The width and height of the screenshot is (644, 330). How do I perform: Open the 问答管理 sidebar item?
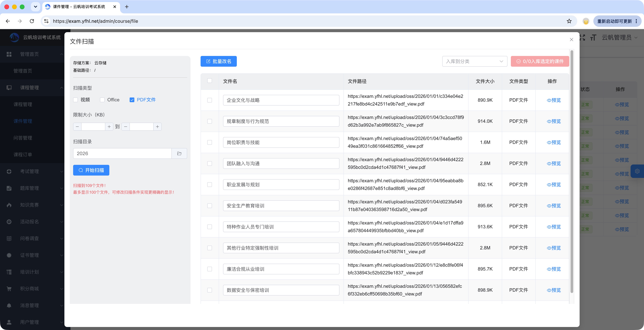pos(23,138)
